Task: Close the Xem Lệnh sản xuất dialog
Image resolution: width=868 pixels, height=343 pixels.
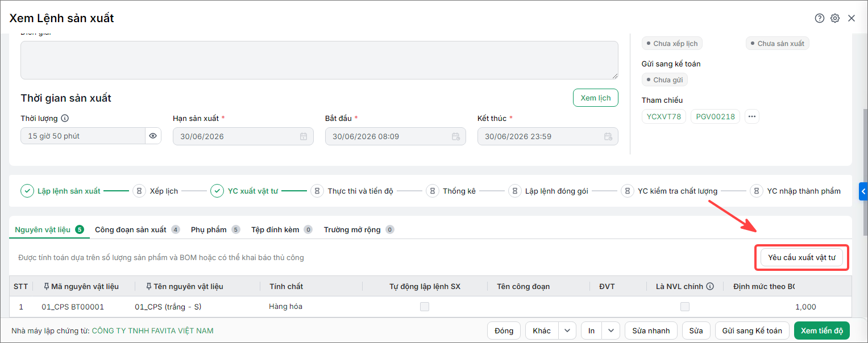Action: 852,18
